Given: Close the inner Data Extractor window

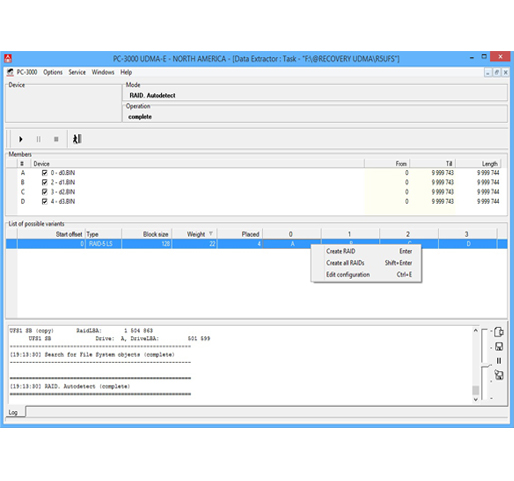Looking at the screenshot, I should 505,72.
